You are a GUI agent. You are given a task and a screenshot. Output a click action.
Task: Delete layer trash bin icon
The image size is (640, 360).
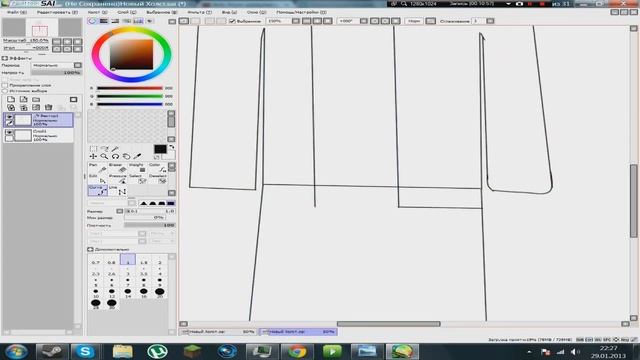pyautogui.click(x=49, y=107)
